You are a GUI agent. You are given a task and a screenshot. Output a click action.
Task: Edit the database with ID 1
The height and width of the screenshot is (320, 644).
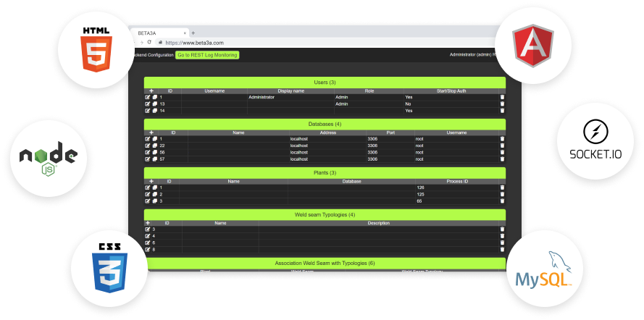point(148,139)
